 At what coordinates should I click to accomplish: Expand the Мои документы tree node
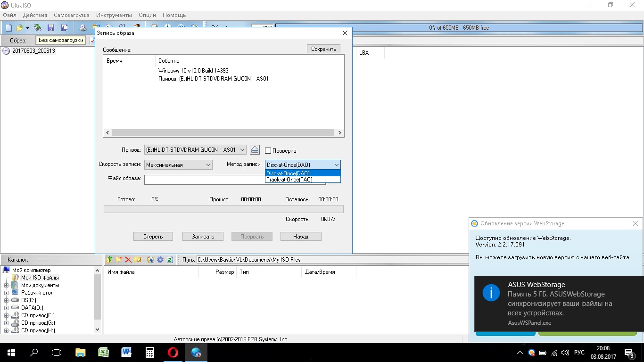pyautogui.click(x=7, y=285)
